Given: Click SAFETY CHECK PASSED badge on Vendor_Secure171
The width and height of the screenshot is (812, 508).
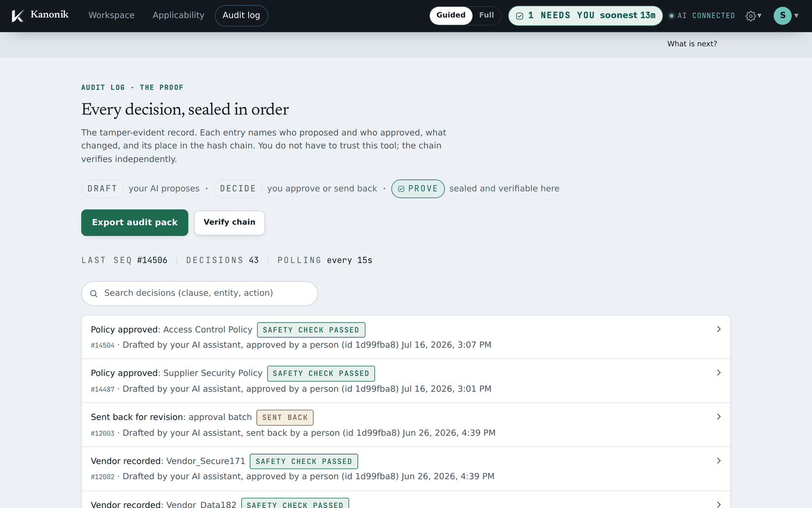Looking at the screenshot, I should point(304,461).
